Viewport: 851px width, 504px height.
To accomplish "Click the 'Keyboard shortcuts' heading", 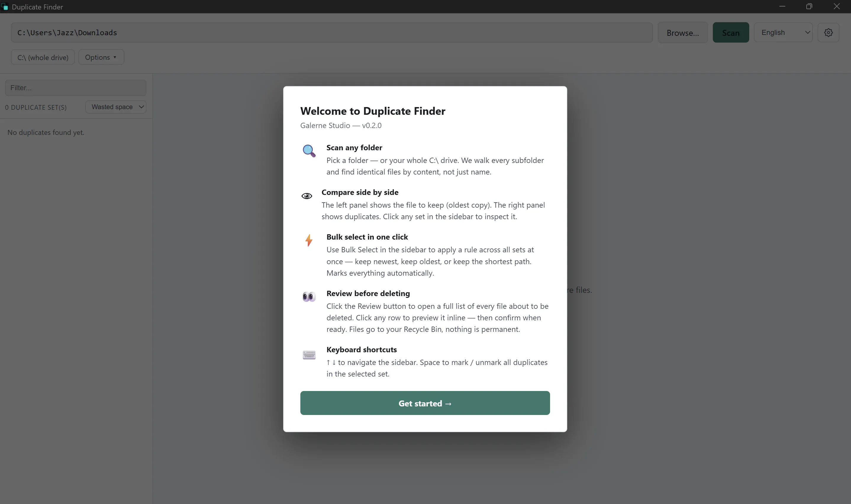I will (362, 350).
